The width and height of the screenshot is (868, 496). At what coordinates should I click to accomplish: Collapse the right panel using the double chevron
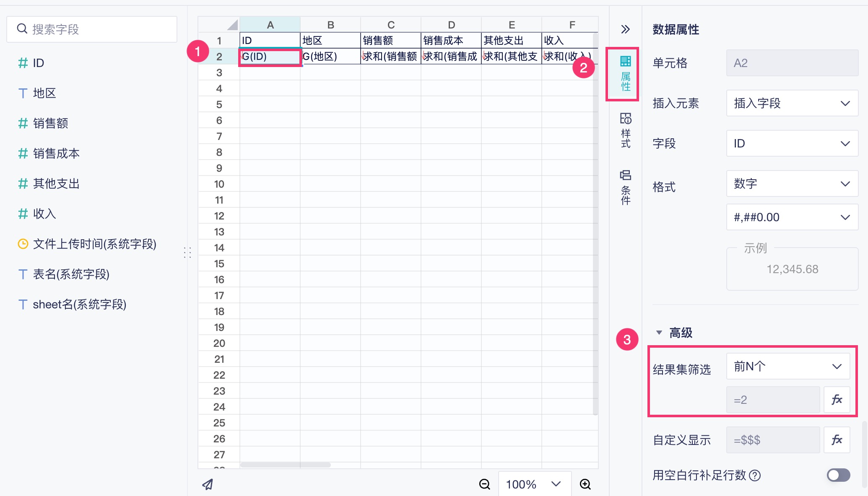tap(625, 29)
